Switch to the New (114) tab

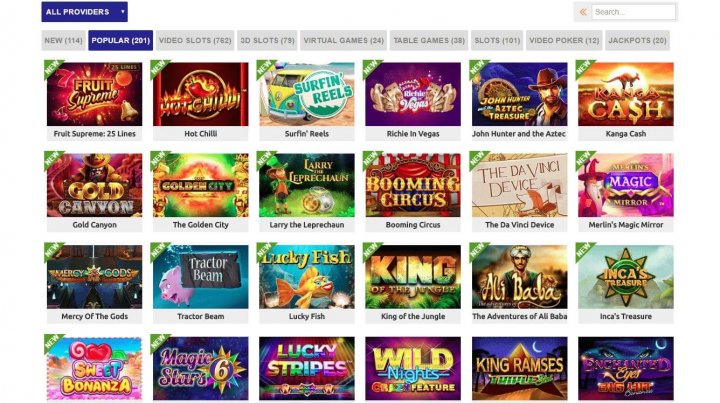click(x=63, y=40)
